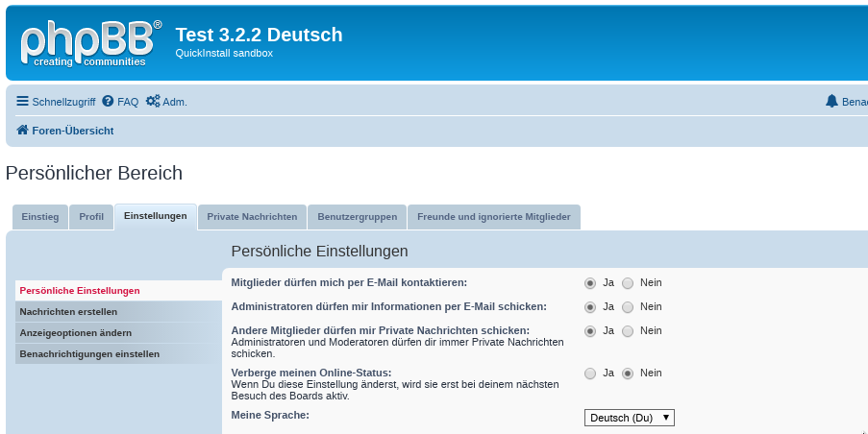The image size is (868, 434).
Task: Open Nachrichten erstellen in the sidebar
Action: 118,312
